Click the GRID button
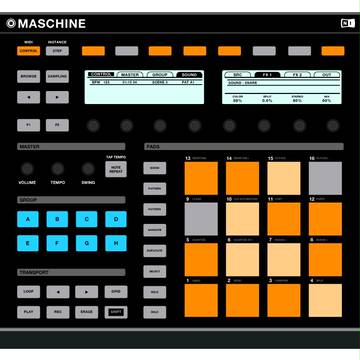The height and width of the screenshot is (360, 360). tap(116, 292)
